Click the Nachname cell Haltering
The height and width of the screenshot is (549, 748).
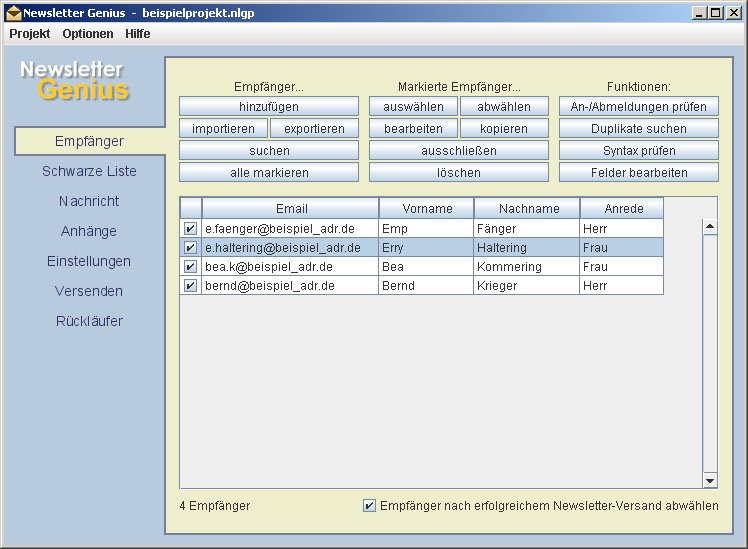[x=527, y=248]
